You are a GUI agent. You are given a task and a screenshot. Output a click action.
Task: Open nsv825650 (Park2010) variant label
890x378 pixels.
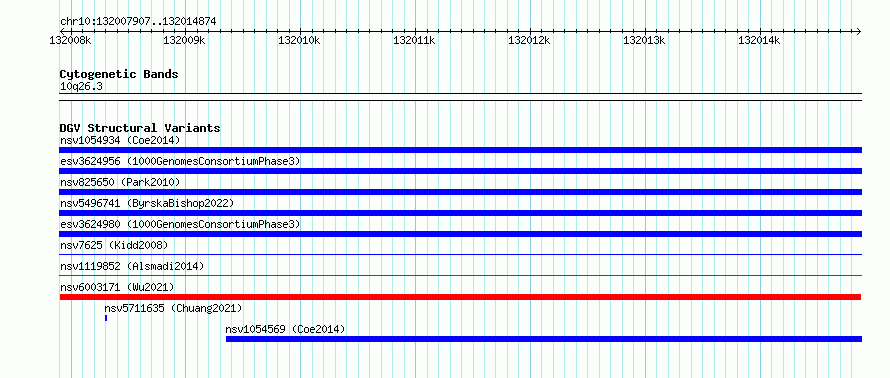(x=120, y=182)
